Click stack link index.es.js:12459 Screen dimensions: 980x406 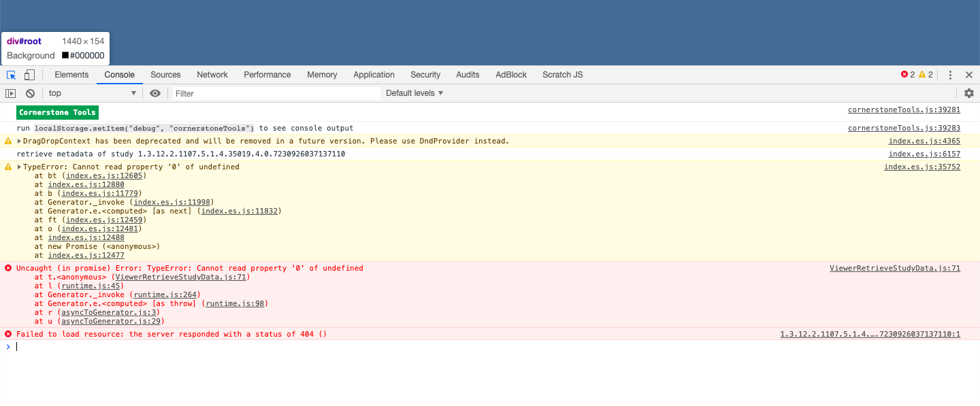click(x=104, y=220)
